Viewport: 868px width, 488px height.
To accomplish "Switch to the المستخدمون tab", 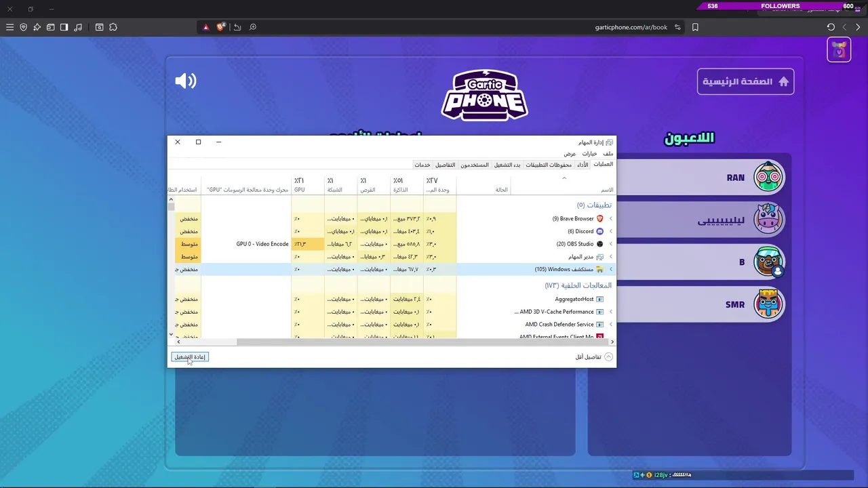I will 475,165.
